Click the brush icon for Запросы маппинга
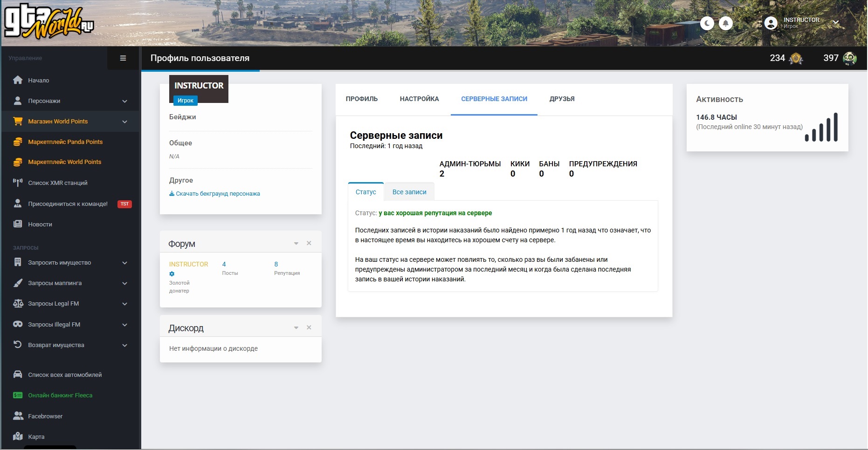The height and width of the screenshot is (450, 868). [x=18, y=283]
